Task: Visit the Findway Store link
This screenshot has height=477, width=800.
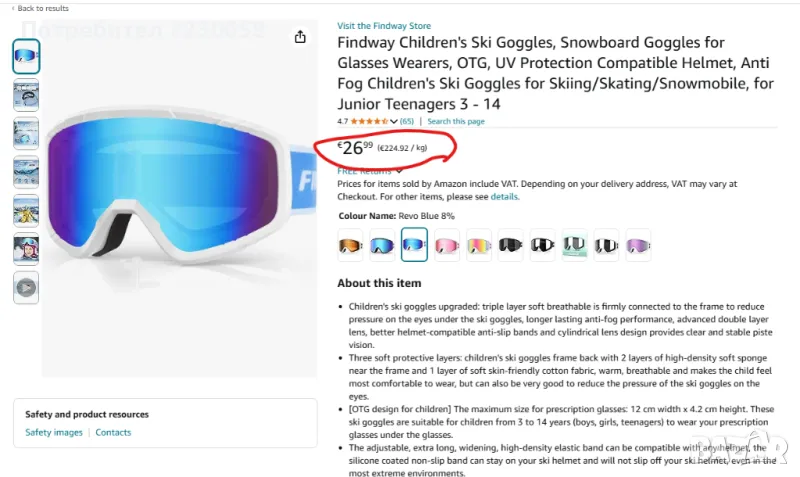Action: pyautogui.click(x=383, y=26)
